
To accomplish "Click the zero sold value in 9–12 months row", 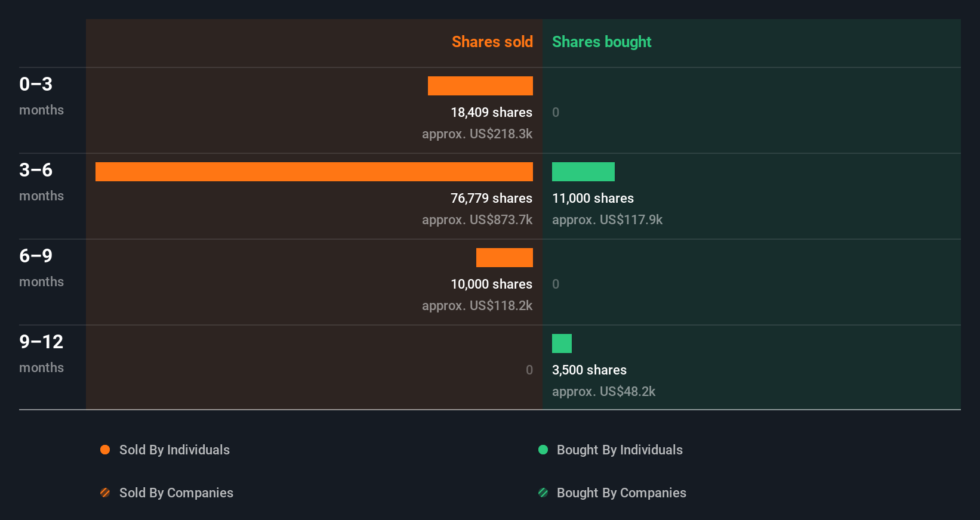I will [529, 370].
